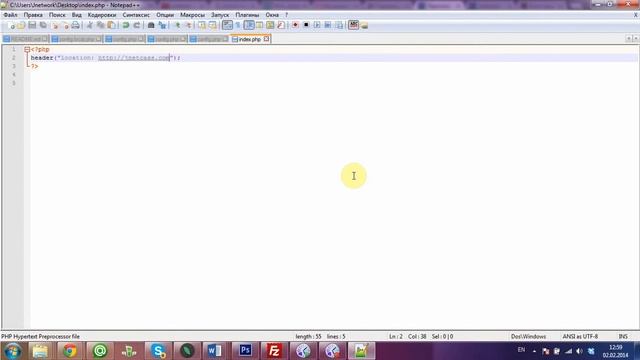Click the Close All documents toolbar icon

pos(65,25)
